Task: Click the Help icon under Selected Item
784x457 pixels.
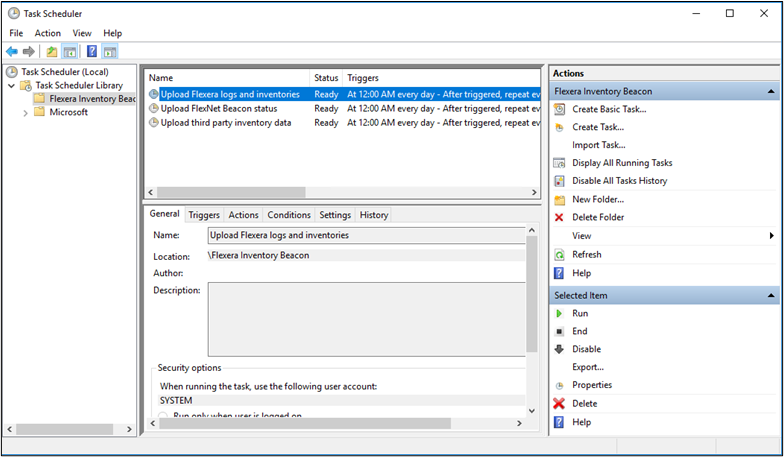Action: (x=559, y=422)
